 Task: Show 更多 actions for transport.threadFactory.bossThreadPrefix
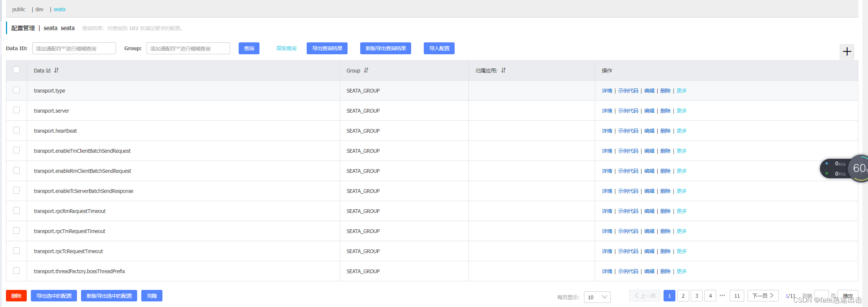click(682, 271)
